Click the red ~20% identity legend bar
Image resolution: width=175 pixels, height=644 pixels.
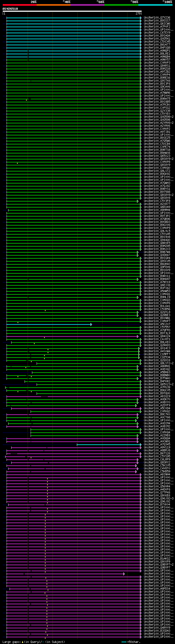click(x=19, y=5)
